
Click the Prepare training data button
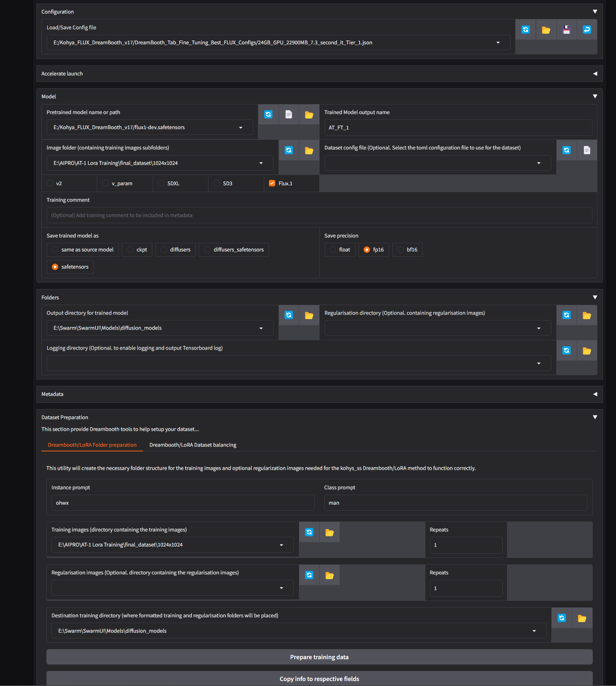click(x=319, y=657)
